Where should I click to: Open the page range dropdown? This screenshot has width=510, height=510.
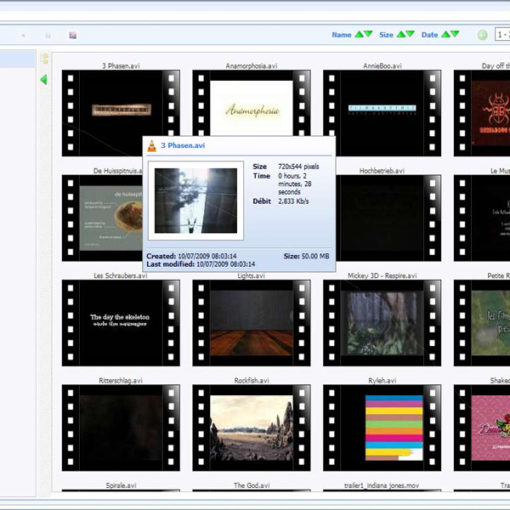(x=502, y=35)
